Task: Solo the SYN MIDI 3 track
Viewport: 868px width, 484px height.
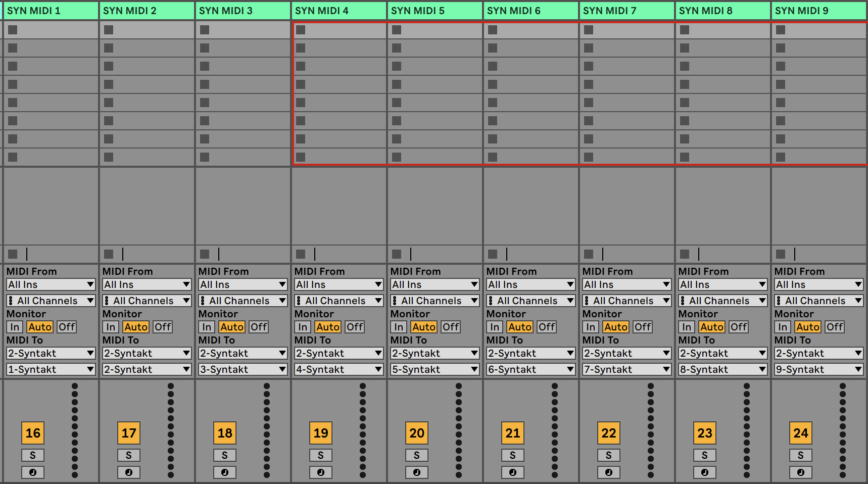Action: (x=225, y=455)
